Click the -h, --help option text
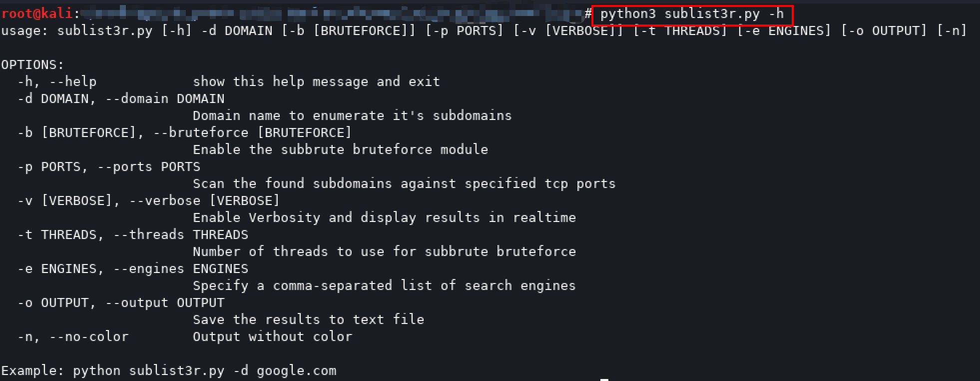 pos(57,81)
